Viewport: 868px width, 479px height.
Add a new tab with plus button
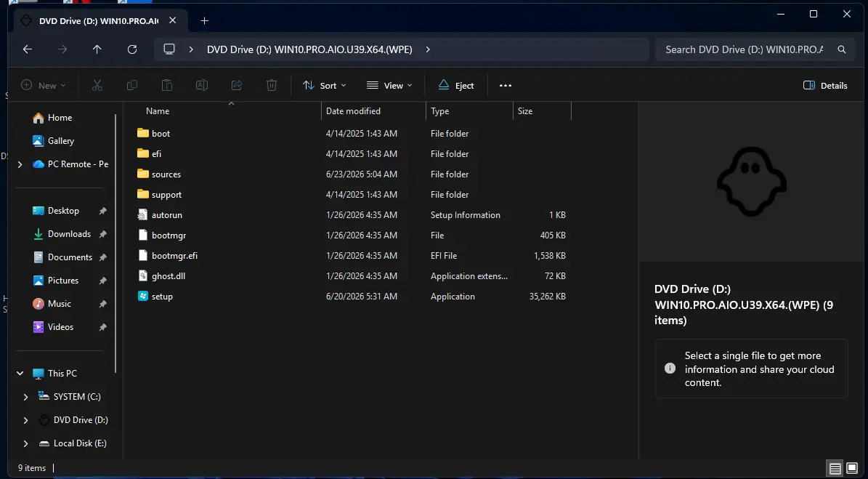tap(204, 20)
